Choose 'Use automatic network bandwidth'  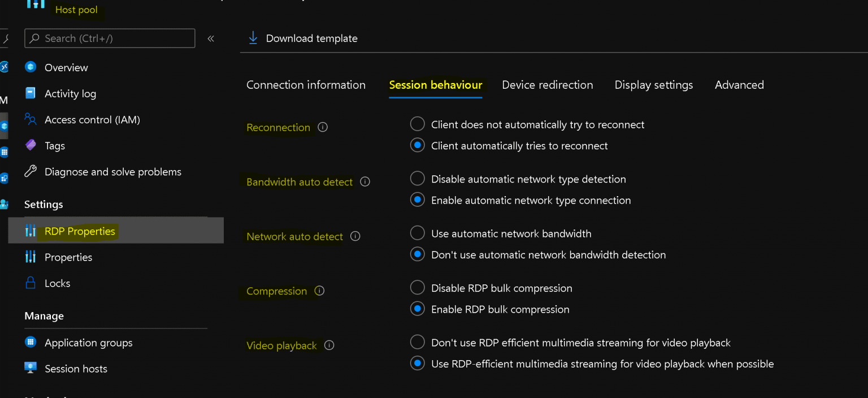(417, 233)
